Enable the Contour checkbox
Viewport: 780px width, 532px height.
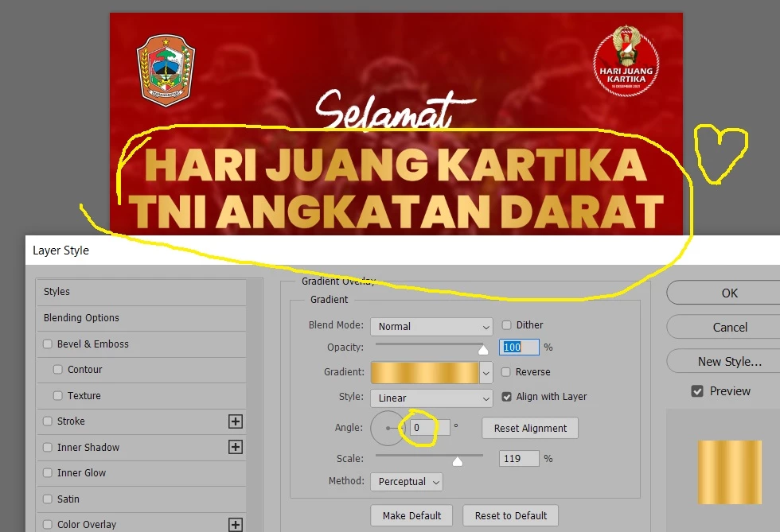pyautogui.click(x=57, y=370)
